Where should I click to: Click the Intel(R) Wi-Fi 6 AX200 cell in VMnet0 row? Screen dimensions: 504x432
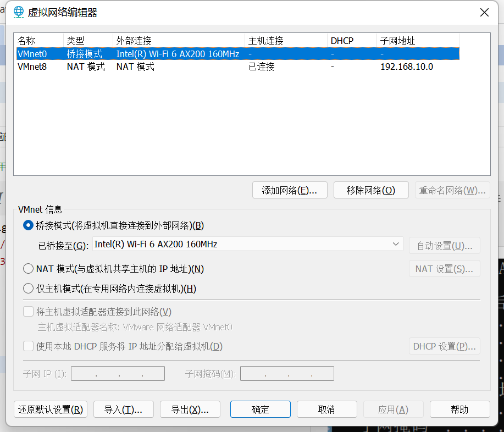(178, 54)
